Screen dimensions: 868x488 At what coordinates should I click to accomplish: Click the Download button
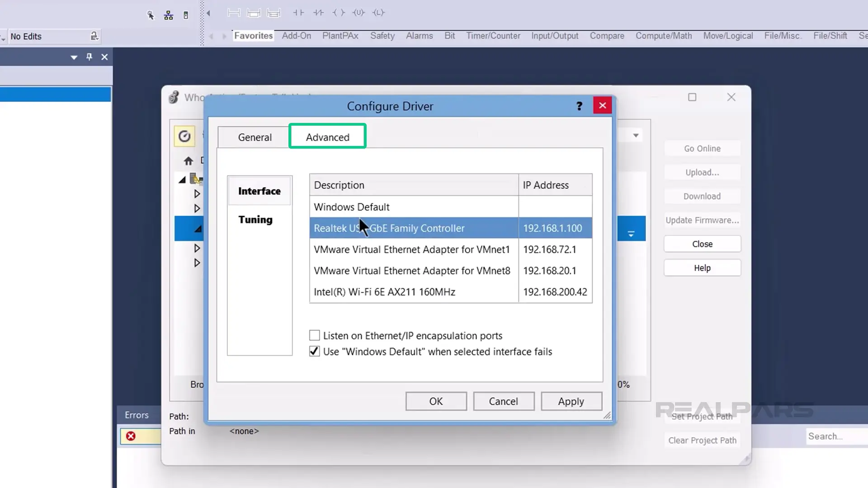(702, 197)
